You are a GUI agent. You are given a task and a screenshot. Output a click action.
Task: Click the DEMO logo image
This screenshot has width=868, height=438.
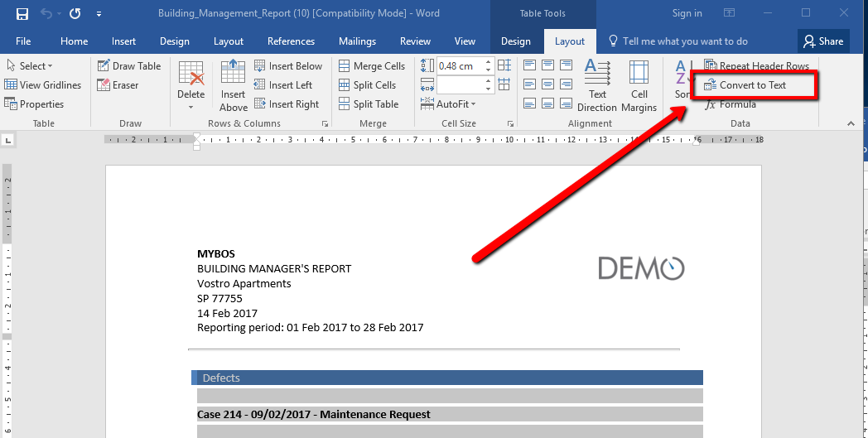click(641, 268)
